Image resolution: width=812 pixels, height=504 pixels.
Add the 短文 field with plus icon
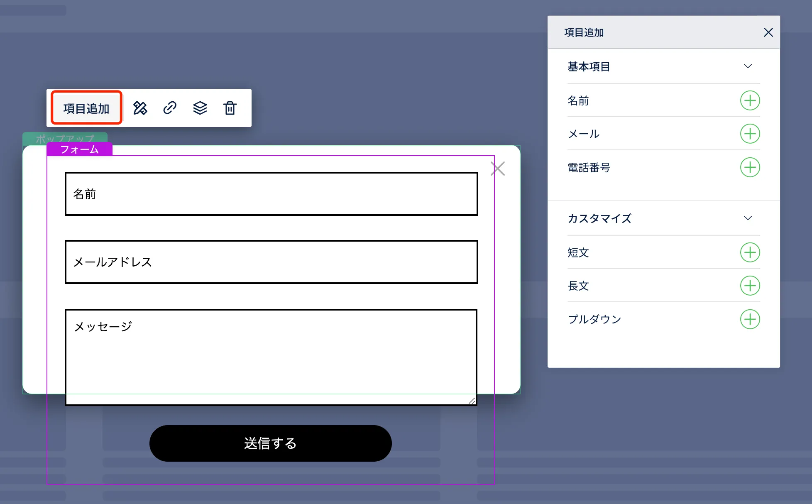point(750,252)
